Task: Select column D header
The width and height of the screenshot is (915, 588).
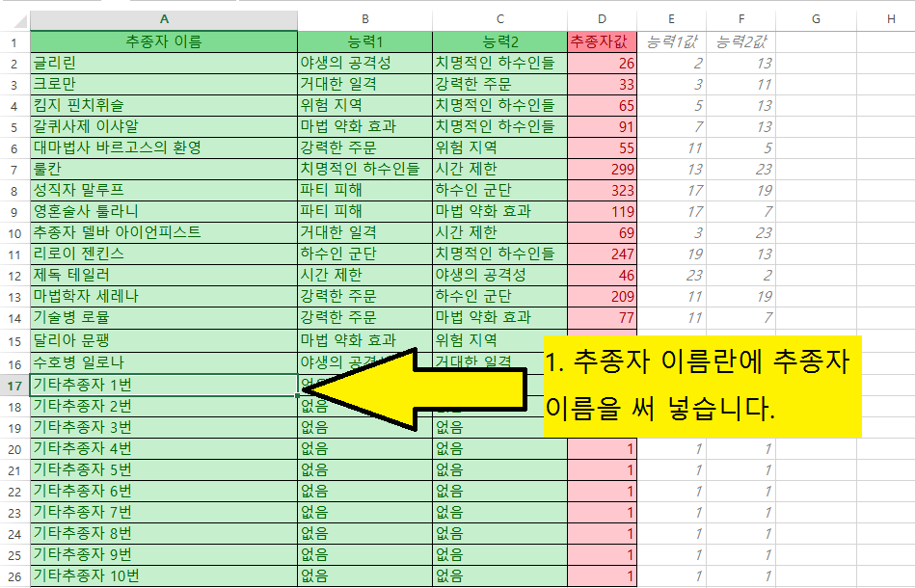Action: [602, 19]
